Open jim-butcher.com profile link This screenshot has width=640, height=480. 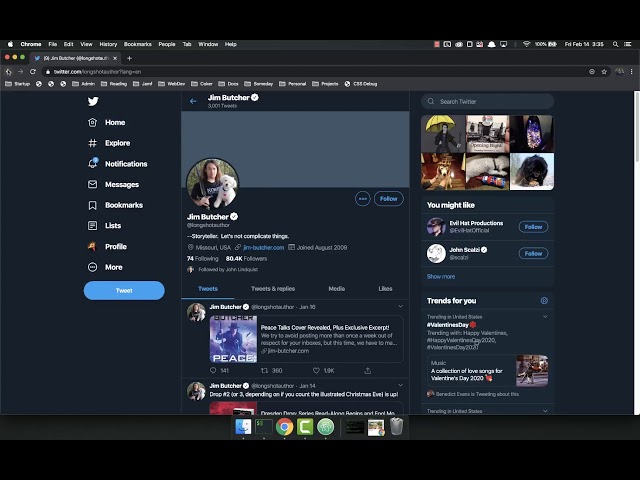263,247
